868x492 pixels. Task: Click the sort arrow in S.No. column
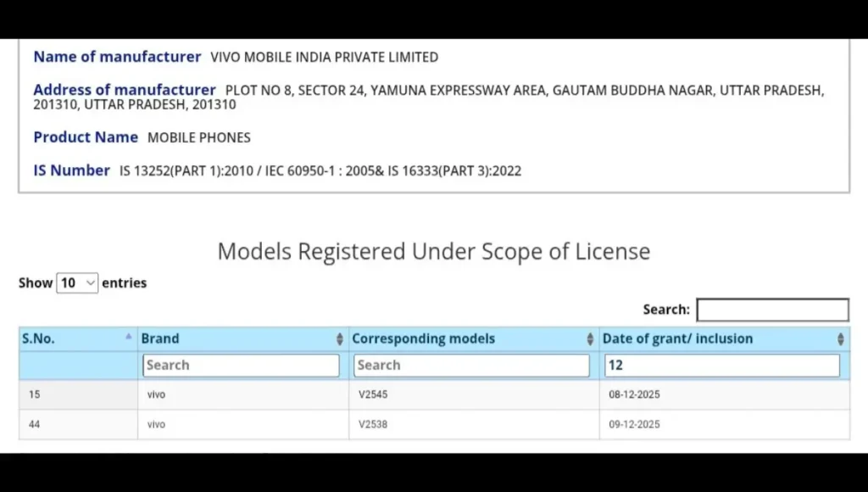pyautogui.click(x=129, y=338)
